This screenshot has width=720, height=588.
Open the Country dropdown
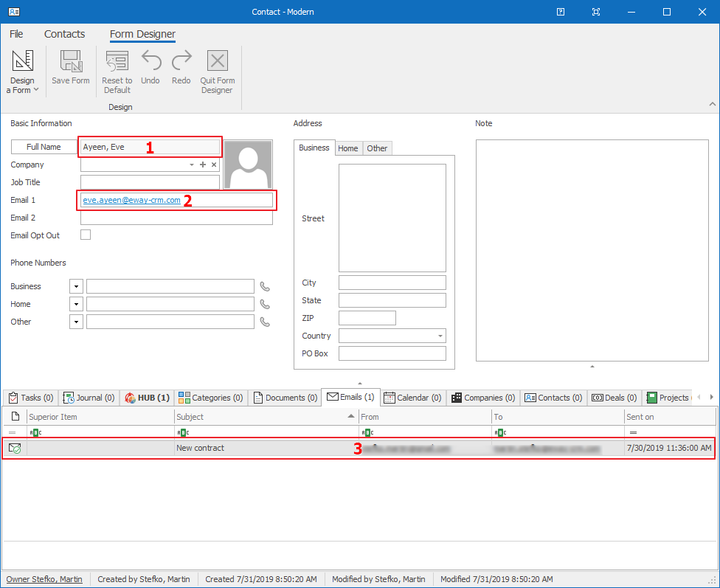(x=439, y=336)
